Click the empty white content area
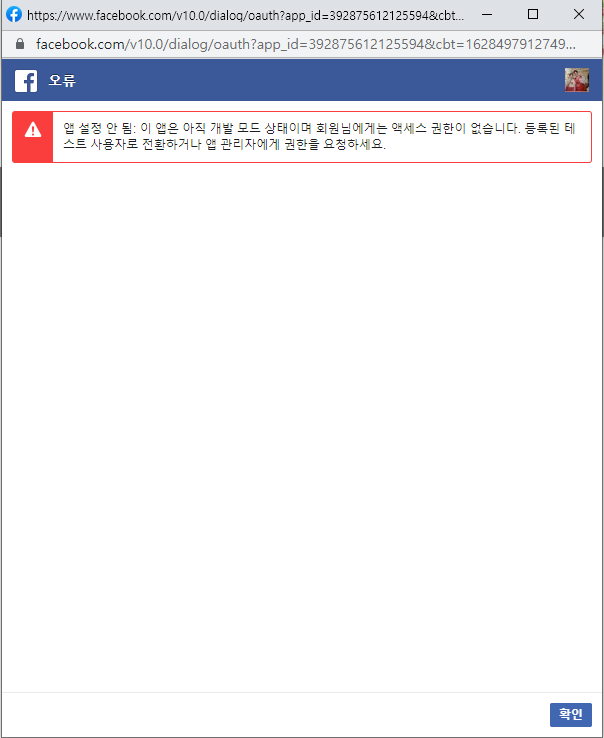604x738 pixels. pos(301,424)
